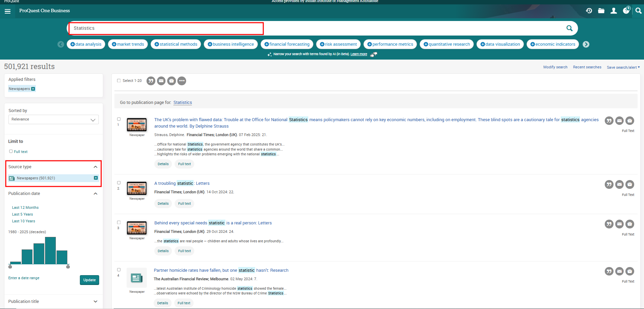The width and height of the screenshot is (644, 309).
Task: Open the Sorted by Relevance dropdown
Action: tap(53, 119)
